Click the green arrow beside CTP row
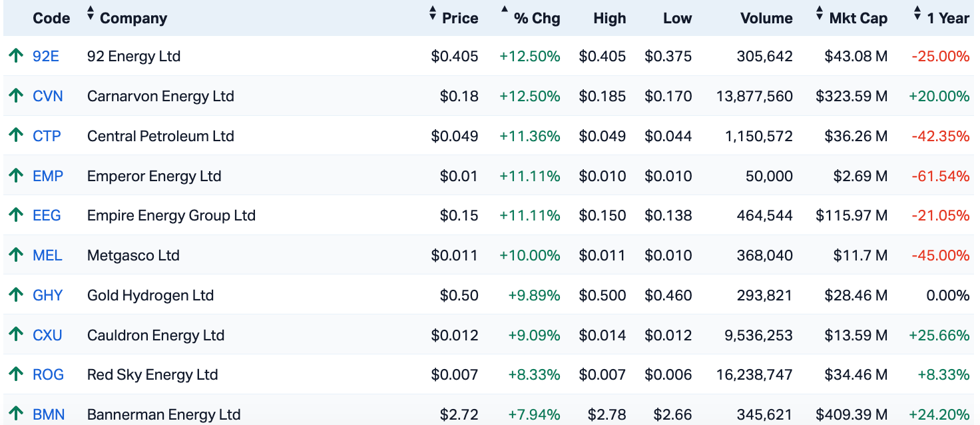Screen dimensions: 980x425 [x=16, y=136]
